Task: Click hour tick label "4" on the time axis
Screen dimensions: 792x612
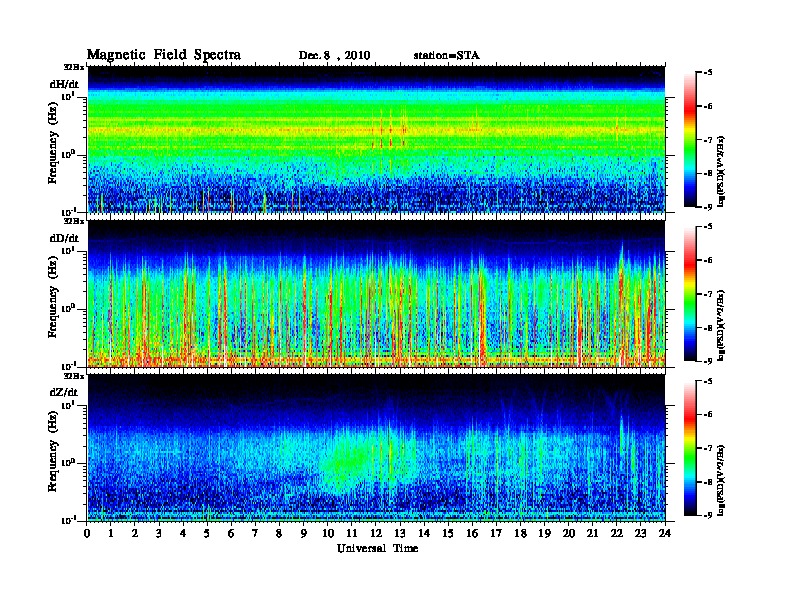Action: 183,534
